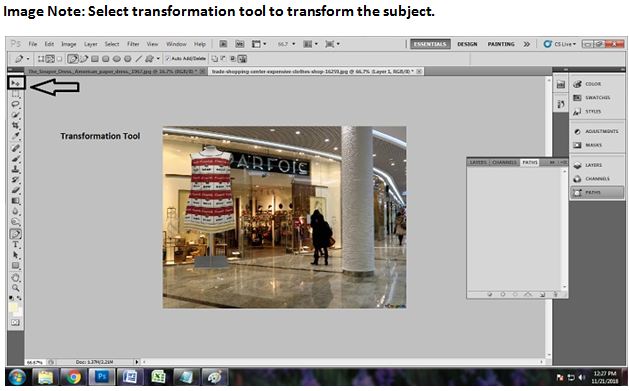
Task: Choose Line tool in options bar
Action: (x=138, y=59)
